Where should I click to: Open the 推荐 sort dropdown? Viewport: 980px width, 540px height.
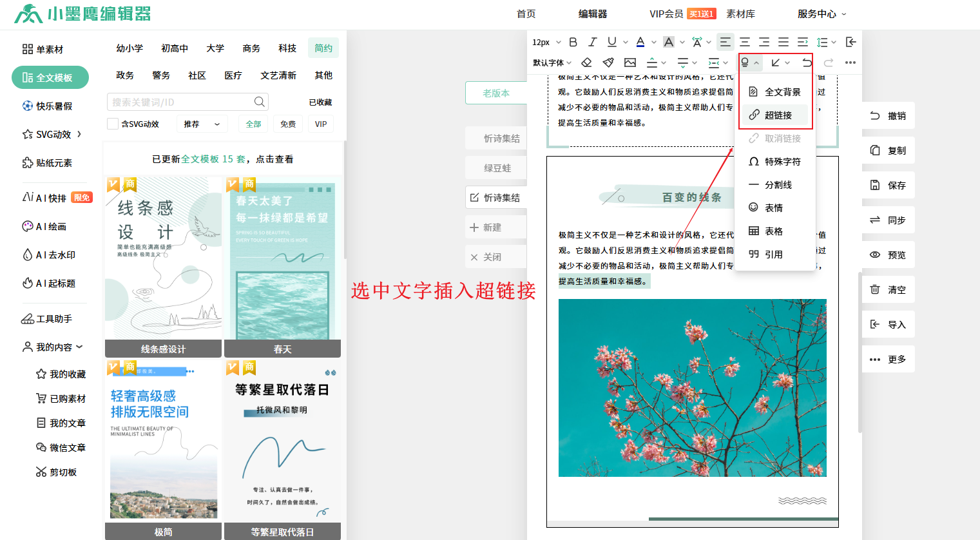202,124
